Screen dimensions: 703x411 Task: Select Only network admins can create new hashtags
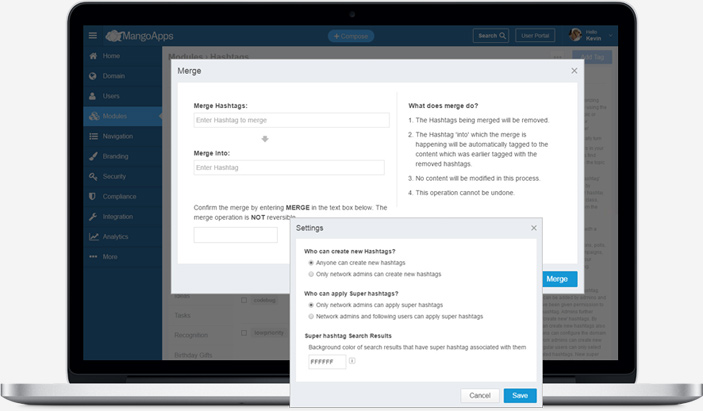[x=311, y=274]
